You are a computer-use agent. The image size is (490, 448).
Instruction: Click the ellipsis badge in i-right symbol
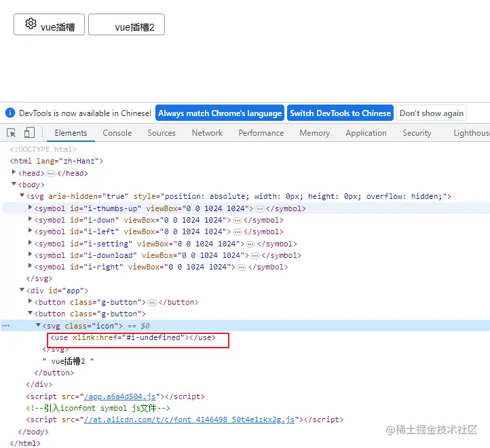coord(242,267)
